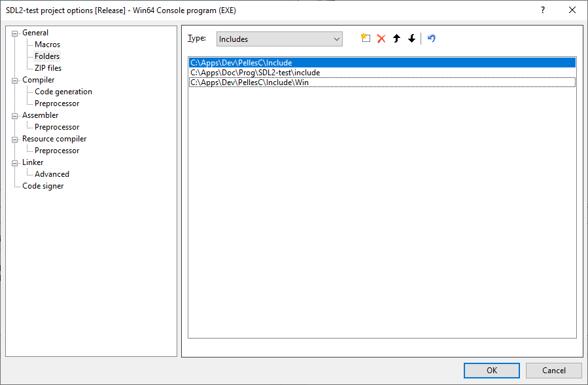
Task: Confirm with the OK button
Action: pos(492,371)
